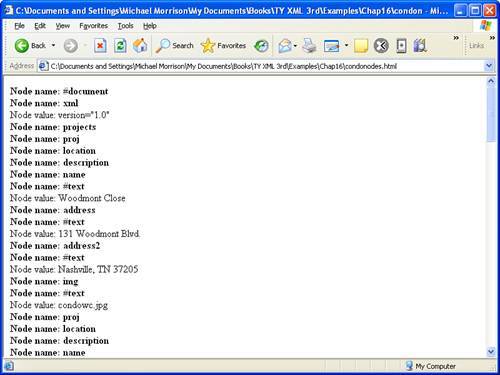Open the Favorites star button
This screenshot has height=375, width=500.
(x=223, y=46)
